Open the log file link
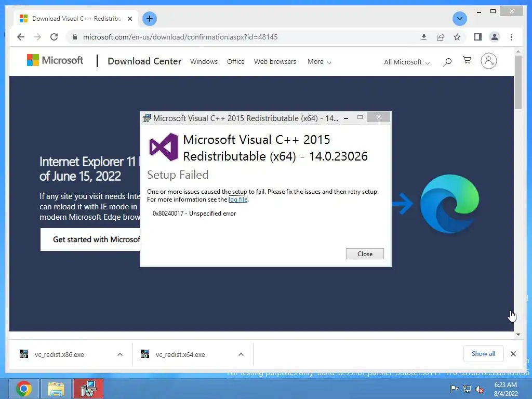The image size is (532, 399). pos(238,199)
